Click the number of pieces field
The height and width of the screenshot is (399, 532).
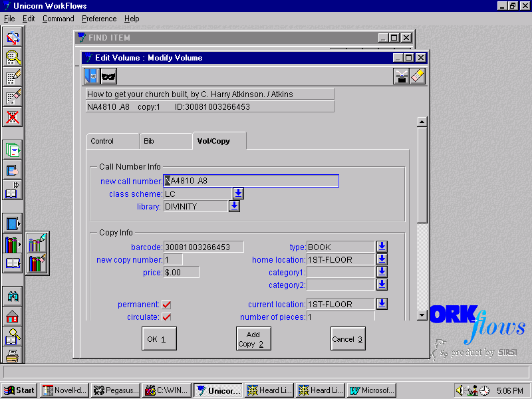point(340,317)
